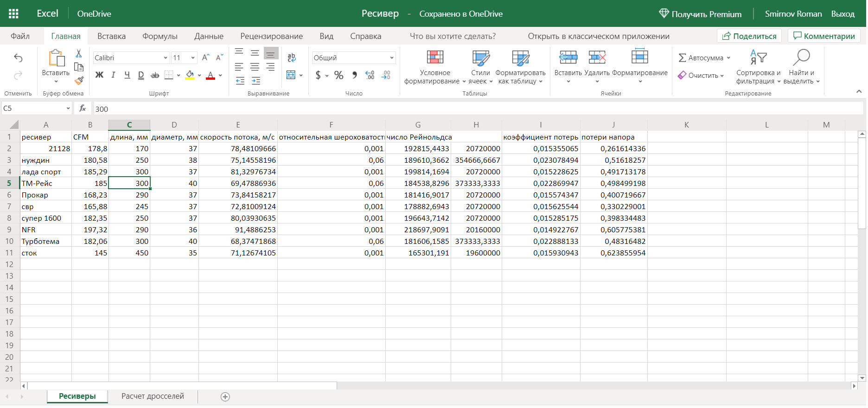Screen dimensions: 868x408
Task: Open the Name Box dropdown arrow
Action: tap(68, 108)
